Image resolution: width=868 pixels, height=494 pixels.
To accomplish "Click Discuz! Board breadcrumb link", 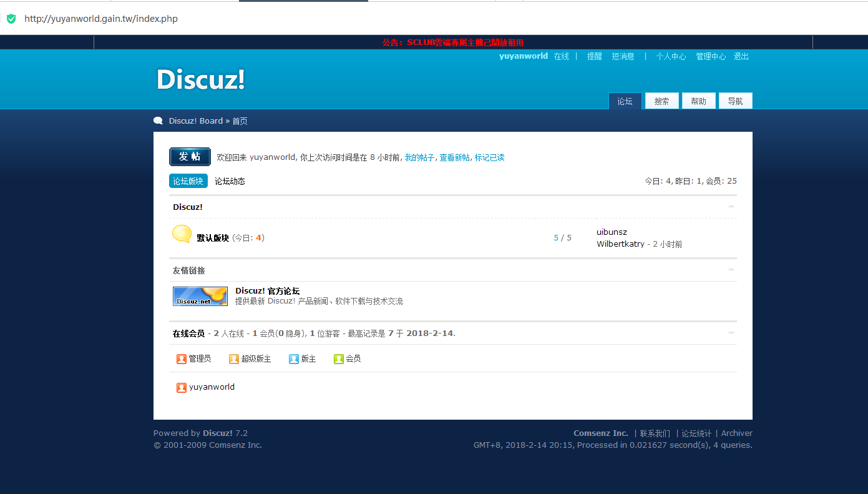I will [x=196, y=121].
